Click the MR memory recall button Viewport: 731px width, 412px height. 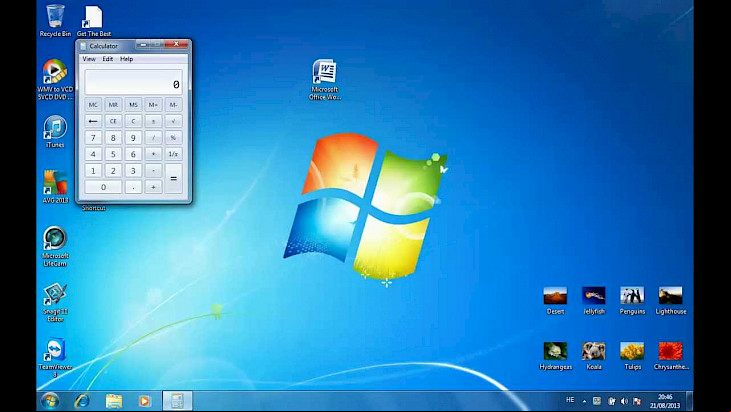(x=113, y=105)
